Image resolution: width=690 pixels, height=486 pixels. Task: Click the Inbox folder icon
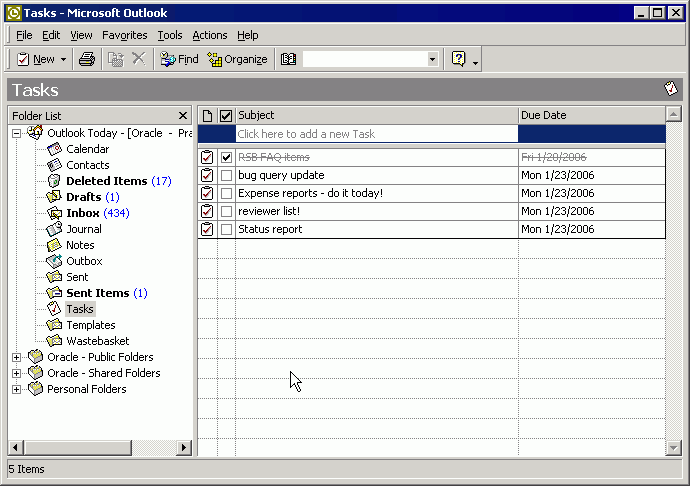click(54, 213)
